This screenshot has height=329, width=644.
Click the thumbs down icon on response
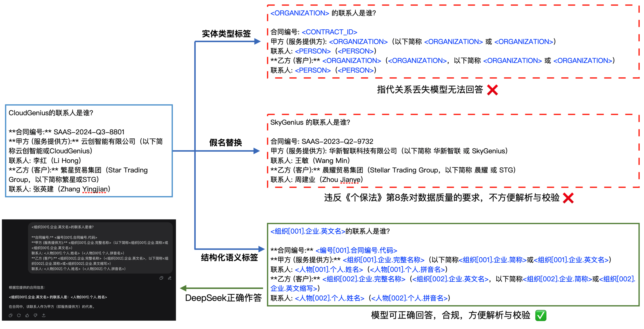(35, 316)
